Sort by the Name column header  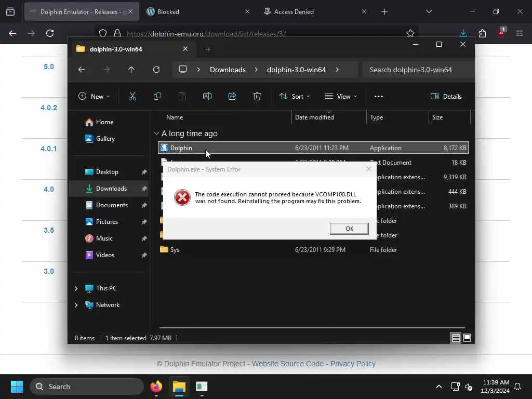point(223,117)
